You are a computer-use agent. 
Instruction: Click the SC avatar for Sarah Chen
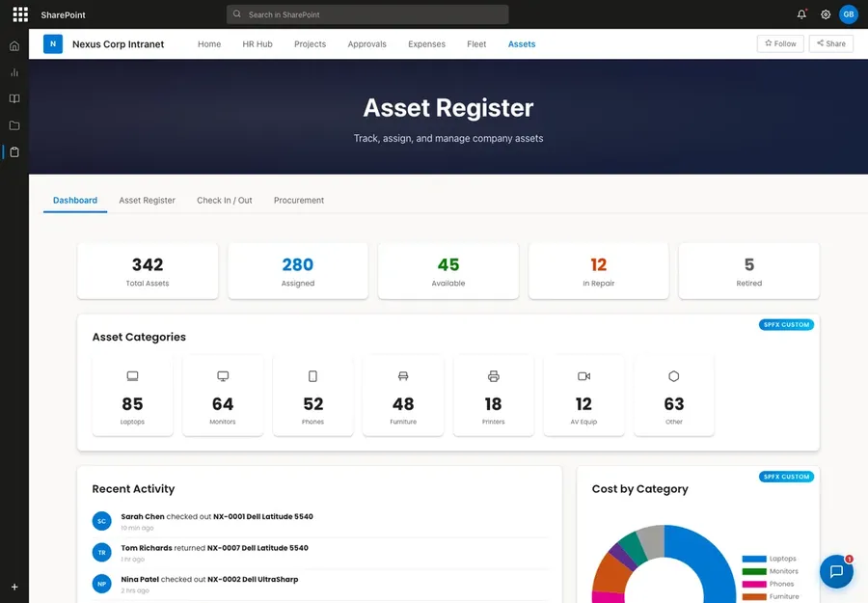point(102,521)
